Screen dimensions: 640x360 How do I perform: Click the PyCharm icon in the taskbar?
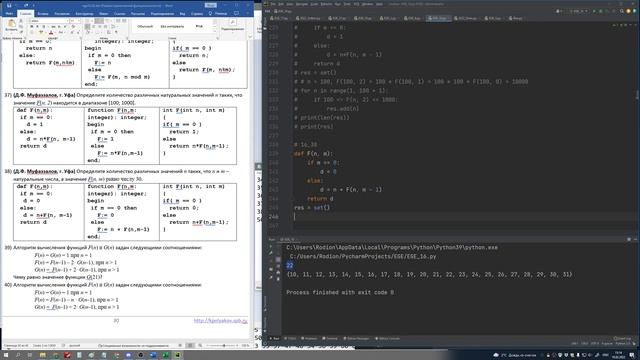[178, 355]
